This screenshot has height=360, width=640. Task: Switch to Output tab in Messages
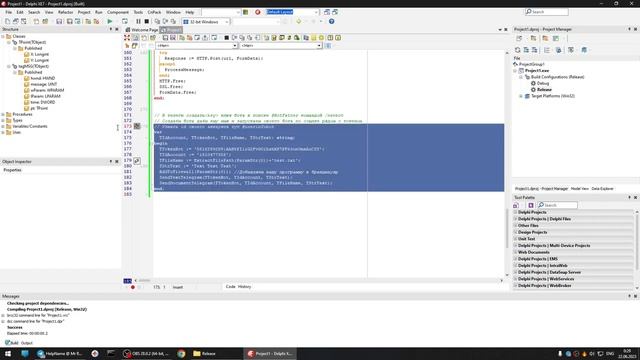pos(27,343)
